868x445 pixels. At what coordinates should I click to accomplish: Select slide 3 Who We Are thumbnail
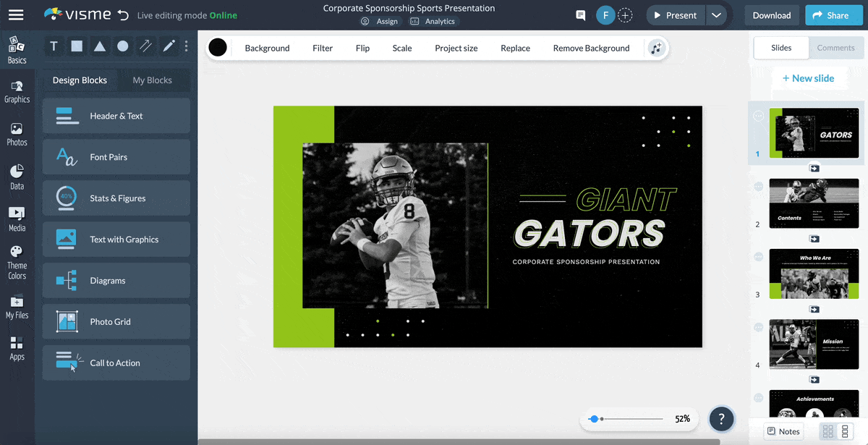[814, 274]
